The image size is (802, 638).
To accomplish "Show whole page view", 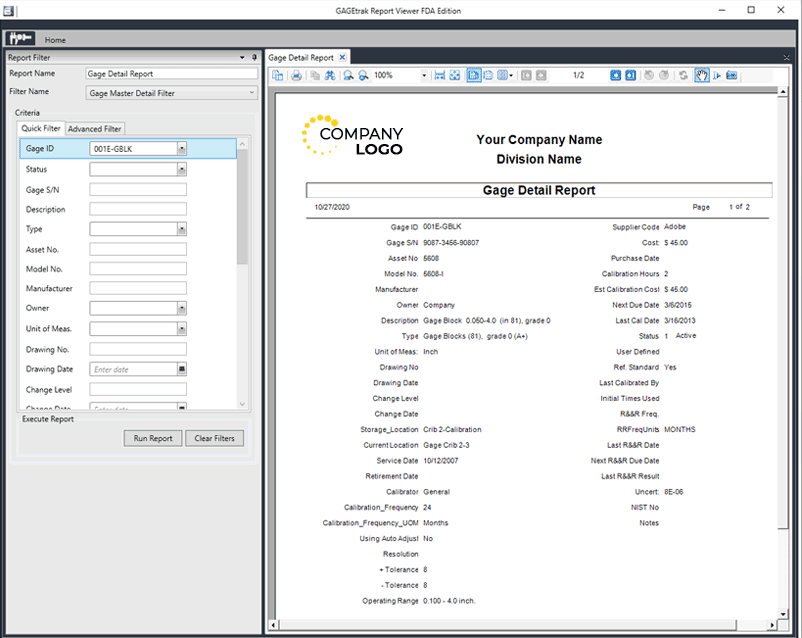I will (x=456, y=75).
